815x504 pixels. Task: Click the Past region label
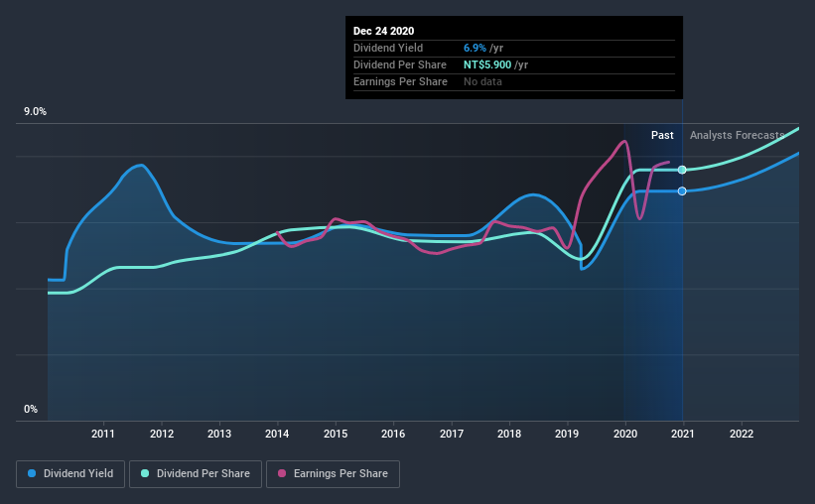click(662, 135)
